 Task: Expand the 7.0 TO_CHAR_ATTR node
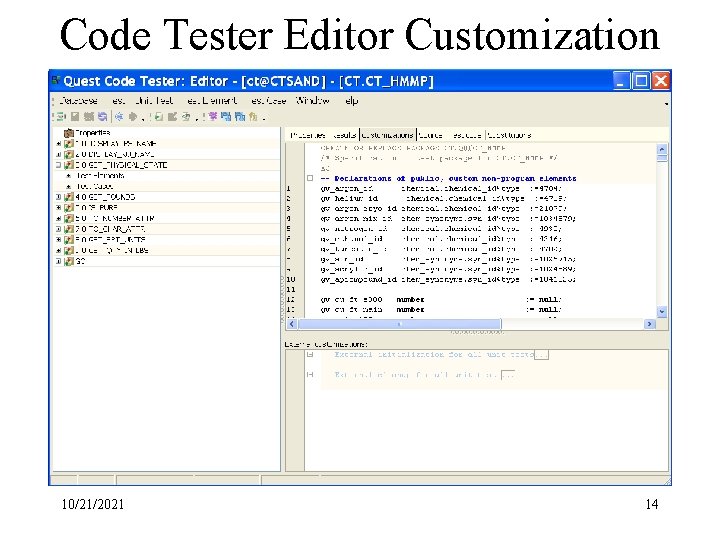tap(58, 229)
